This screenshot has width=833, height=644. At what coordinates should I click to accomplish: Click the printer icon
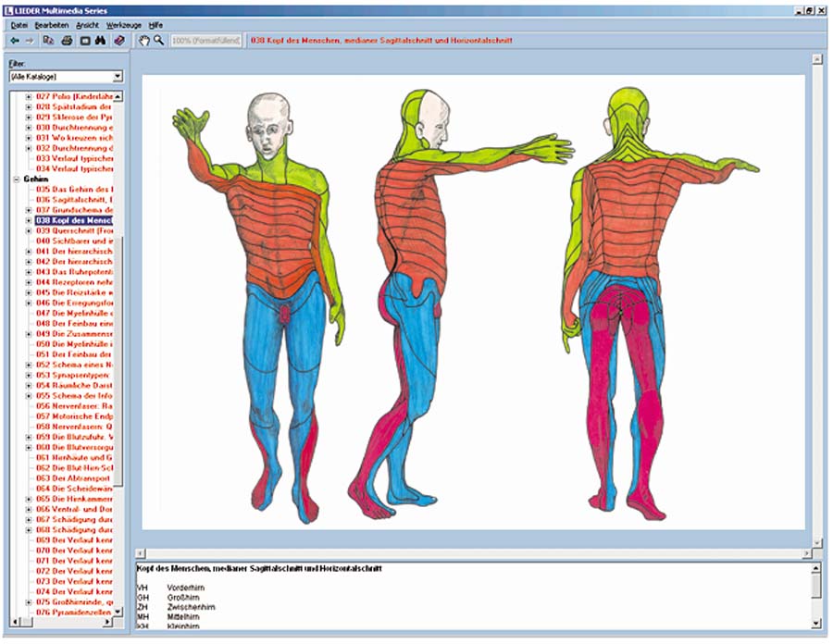tap(67, 41)
